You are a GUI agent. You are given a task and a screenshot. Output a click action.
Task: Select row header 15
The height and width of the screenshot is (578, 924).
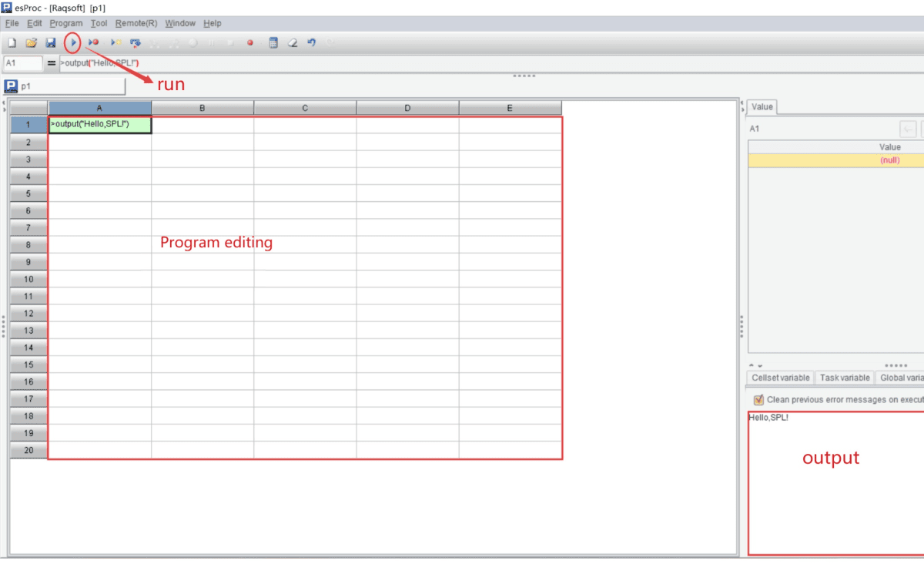(28, 365)
